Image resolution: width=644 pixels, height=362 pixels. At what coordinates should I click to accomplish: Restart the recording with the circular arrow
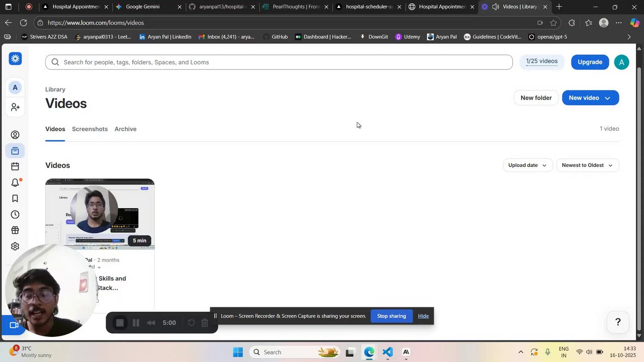191,323
